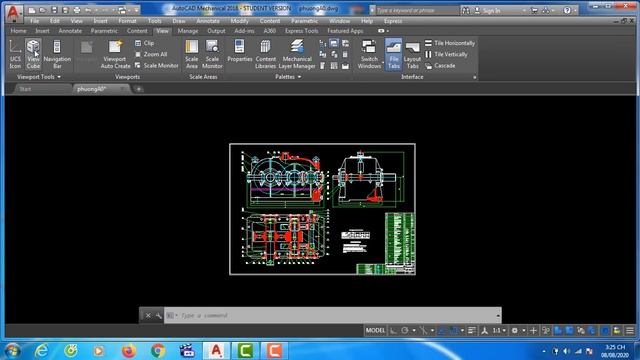Click the volume speaker icon in system tray
This screenshot has width=640, height=360.
tap(566, 351)
